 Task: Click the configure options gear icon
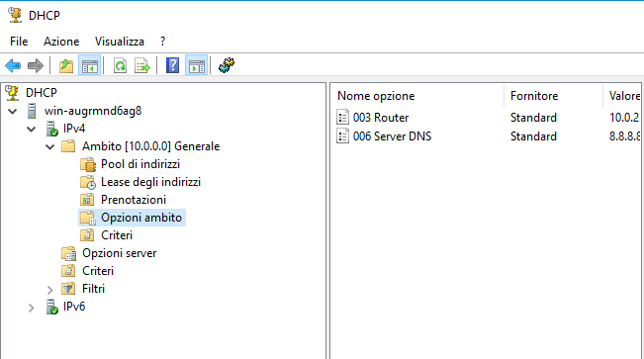coord(227,65)
